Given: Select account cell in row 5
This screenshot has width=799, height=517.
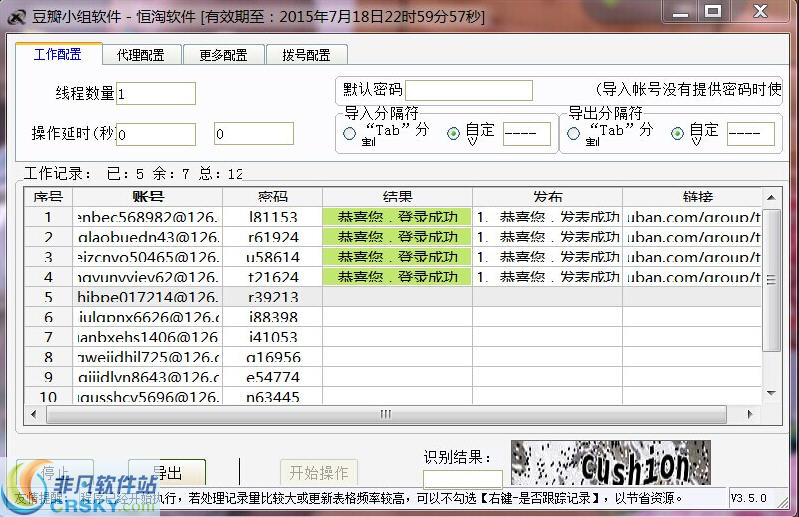Looking at the screenshot, I should point(148,297).
